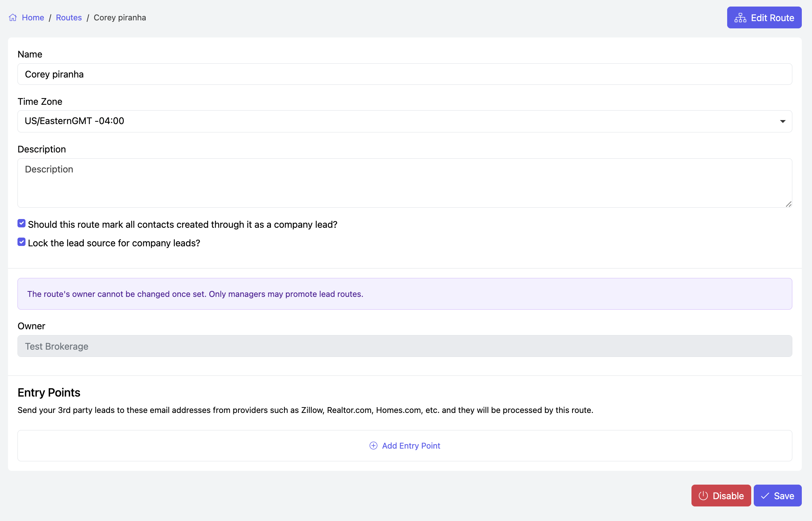Save the route settings

(x=777, y=496)
